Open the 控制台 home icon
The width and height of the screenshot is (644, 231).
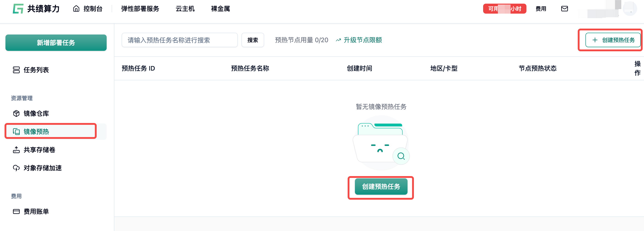click(x=76, y=9)
